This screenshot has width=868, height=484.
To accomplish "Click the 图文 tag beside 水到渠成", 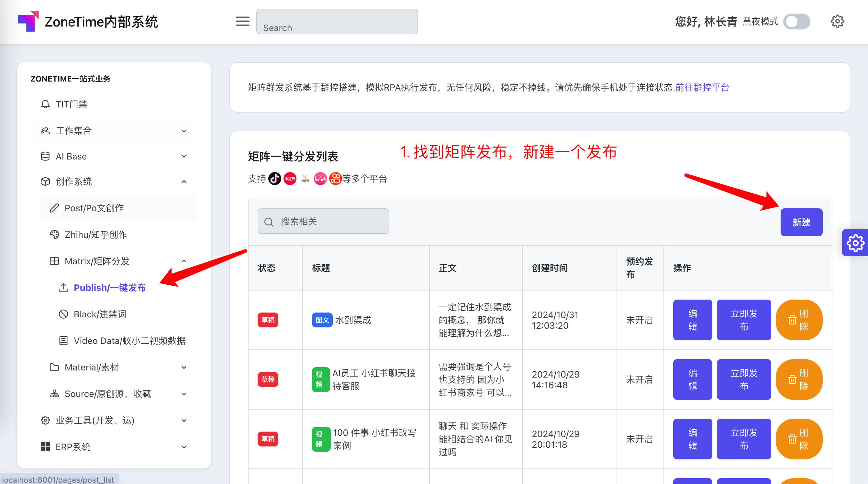I will [322, 320].
